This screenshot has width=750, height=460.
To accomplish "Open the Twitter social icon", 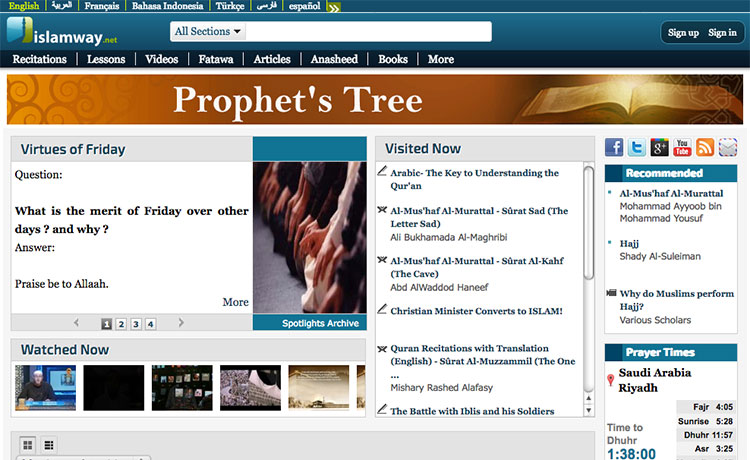I will tap(637, 147).
